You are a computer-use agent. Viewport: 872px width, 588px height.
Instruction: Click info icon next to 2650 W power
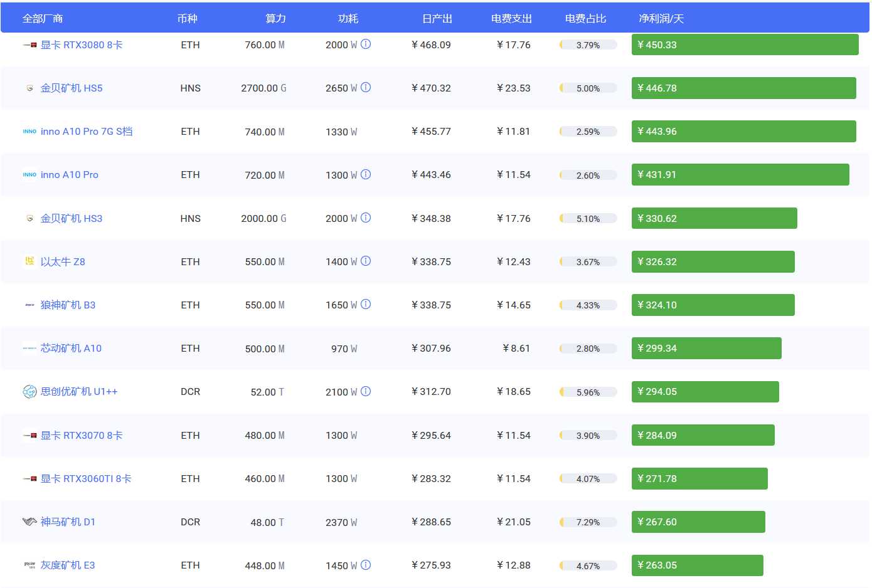366,88
